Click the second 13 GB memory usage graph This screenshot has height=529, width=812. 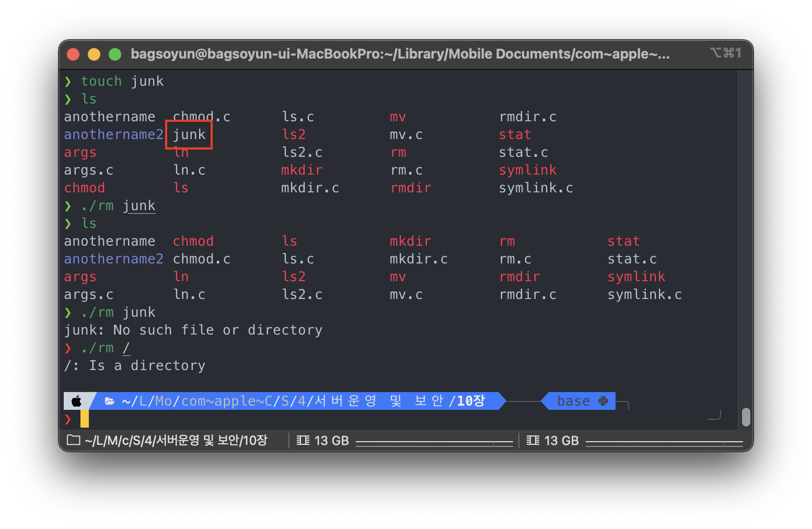664,443
